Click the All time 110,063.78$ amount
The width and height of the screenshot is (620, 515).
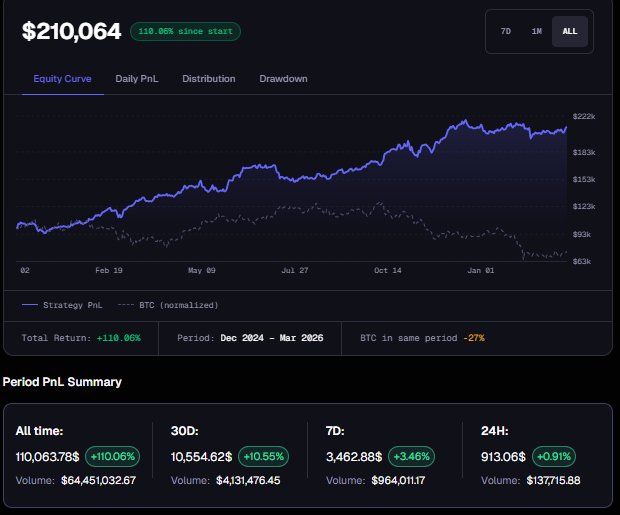click(47, 457)
